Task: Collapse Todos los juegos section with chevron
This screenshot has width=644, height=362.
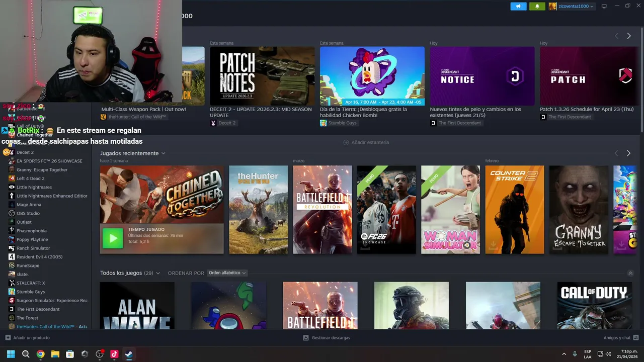Action: (630, 274)
